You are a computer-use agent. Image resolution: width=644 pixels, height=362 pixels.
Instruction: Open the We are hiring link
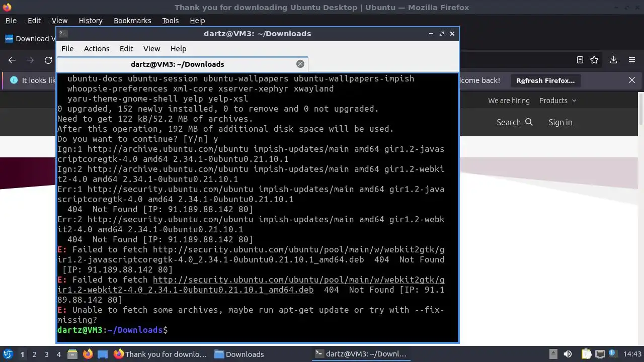[509, 101]
